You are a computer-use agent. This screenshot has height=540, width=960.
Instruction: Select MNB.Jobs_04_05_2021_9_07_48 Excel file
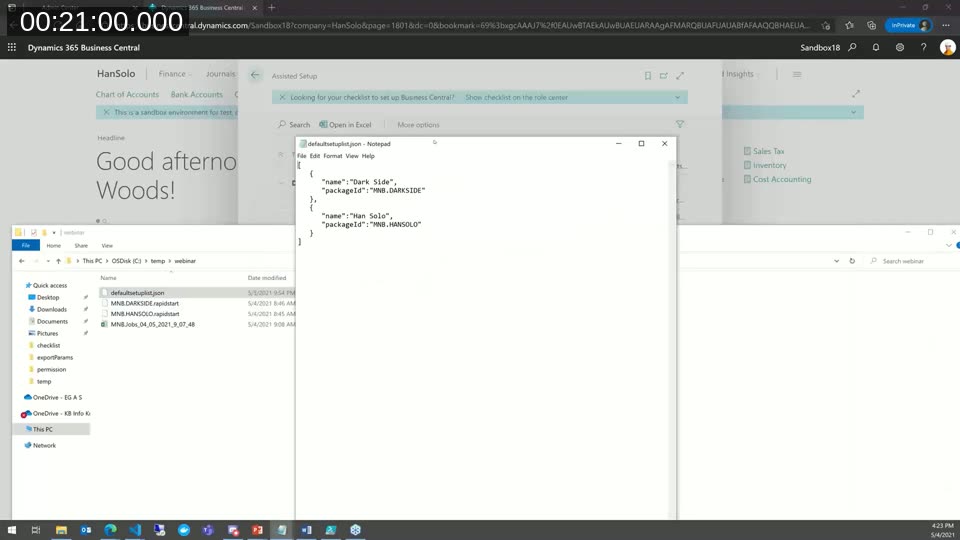point(152,324)
